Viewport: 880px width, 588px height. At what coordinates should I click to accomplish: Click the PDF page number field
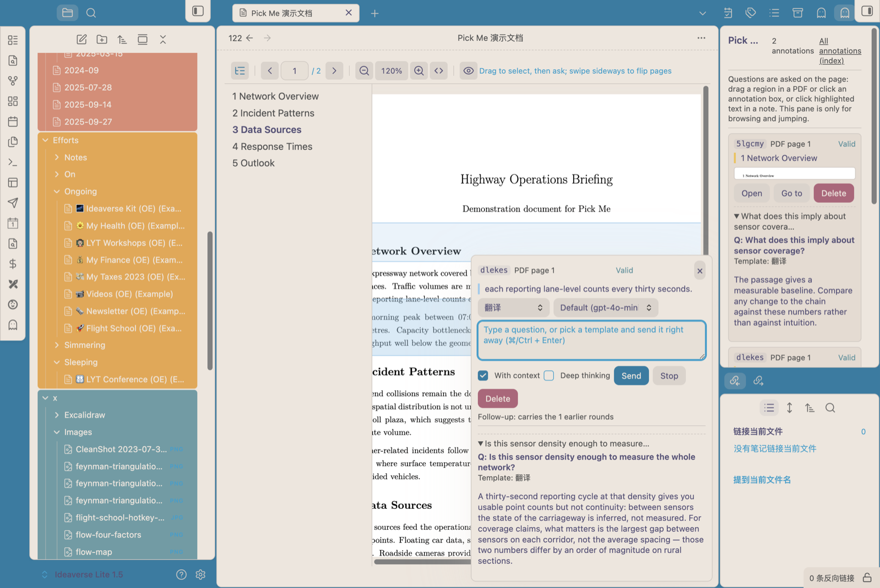pos(294,71)
